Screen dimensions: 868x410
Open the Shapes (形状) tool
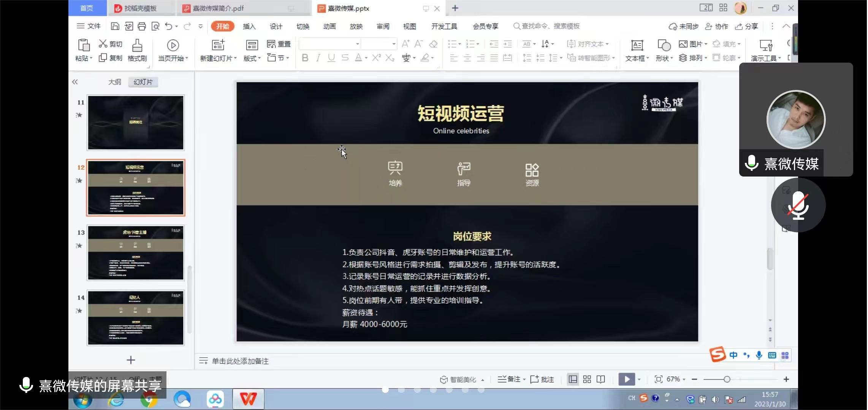(x=664, y=46)
